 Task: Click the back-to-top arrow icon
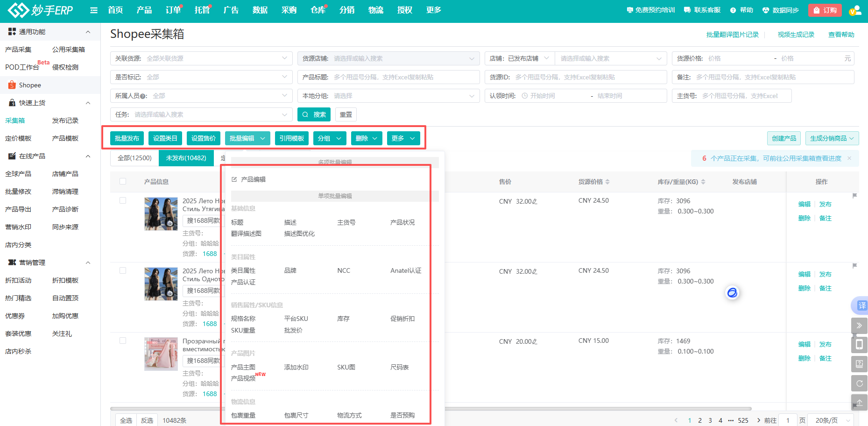pyautogui.click(x=859, y=402)
